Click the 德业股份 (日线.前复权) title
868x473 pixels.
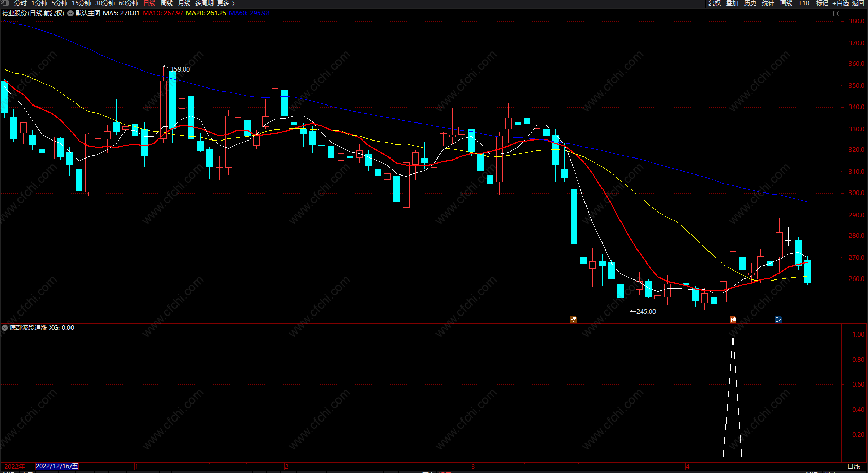click(33, 13)
